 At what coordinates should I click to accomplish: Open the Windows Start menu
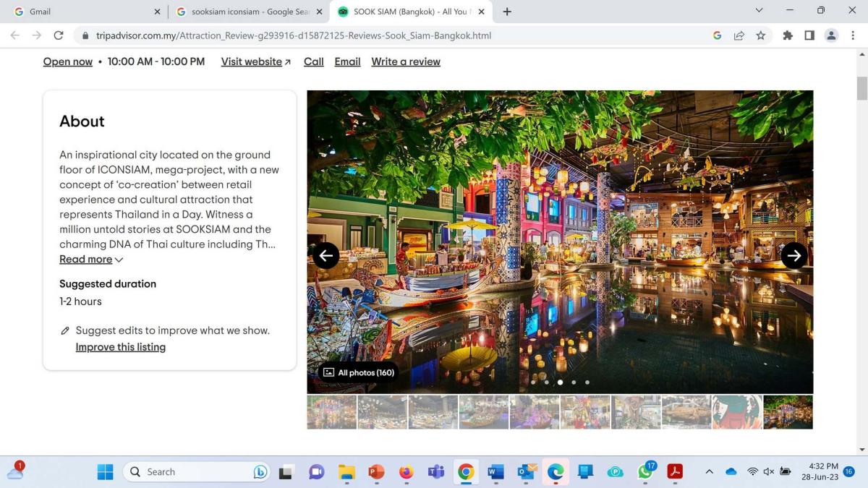[106, 472]
